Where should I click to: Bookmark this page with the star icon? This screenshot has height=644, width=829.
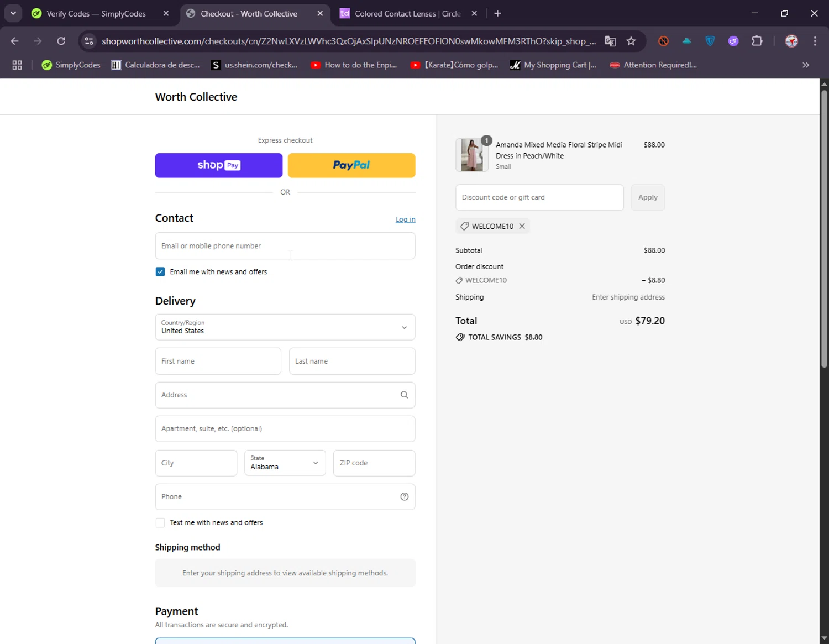631,41
